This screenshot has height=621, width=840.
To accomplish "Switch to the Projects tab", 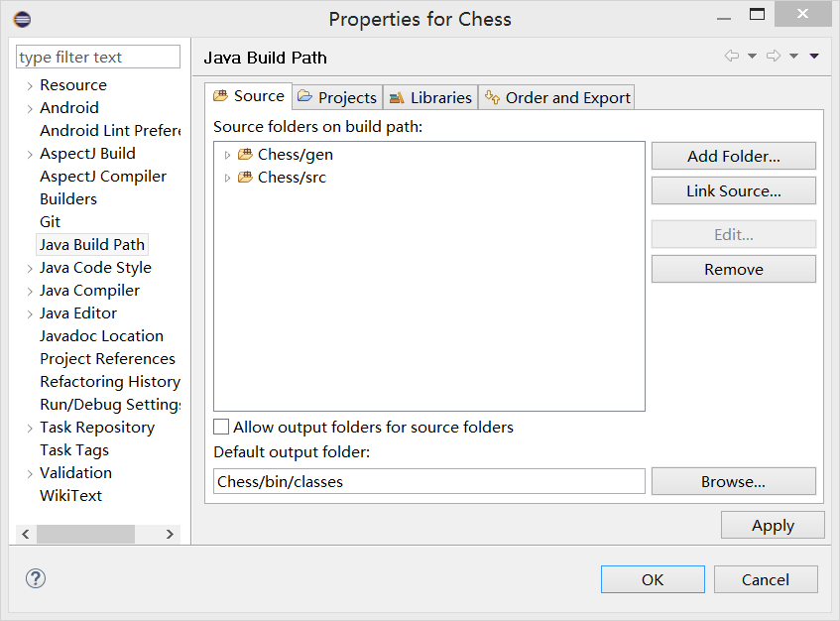I will point(346,97).
